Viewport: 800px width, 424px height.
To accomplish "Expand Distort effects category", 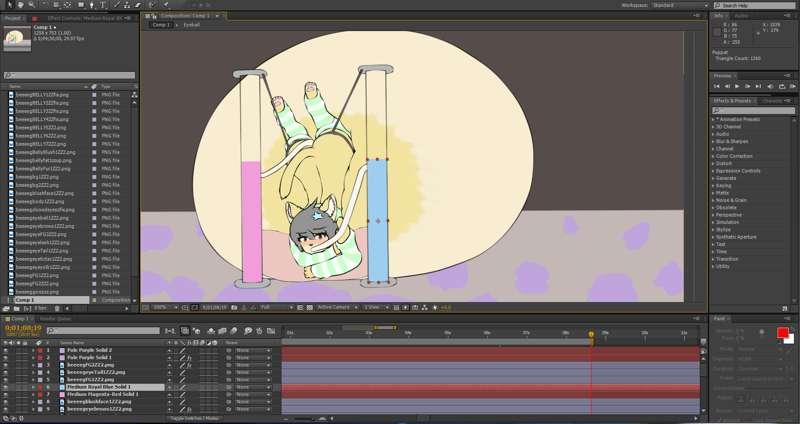I will [x=713, y=164].
